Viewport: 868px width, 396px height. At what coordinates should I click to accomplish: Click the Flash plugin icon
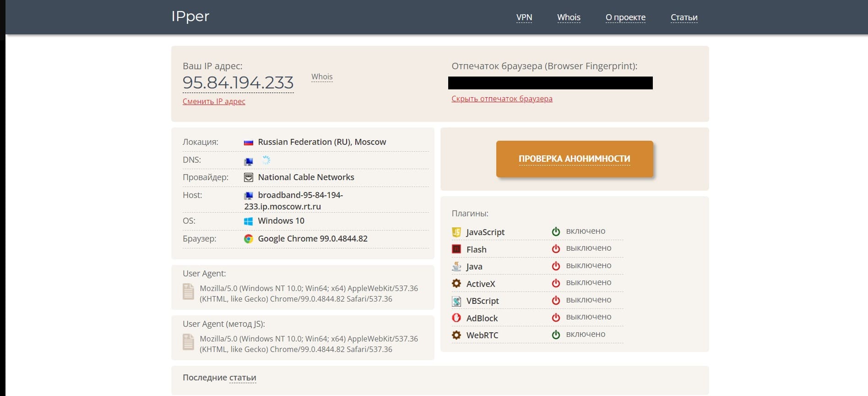456,249
